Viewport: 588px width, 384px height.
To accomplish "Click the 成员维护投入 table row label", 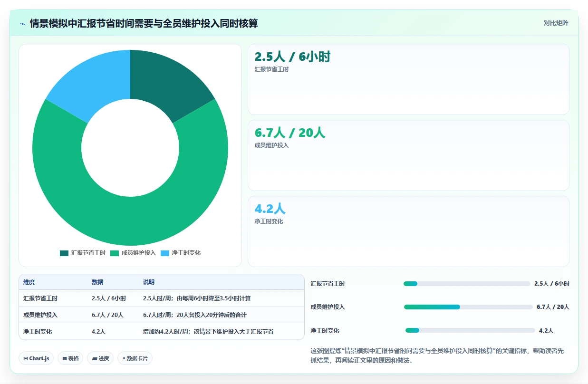I will click(40, 315).
